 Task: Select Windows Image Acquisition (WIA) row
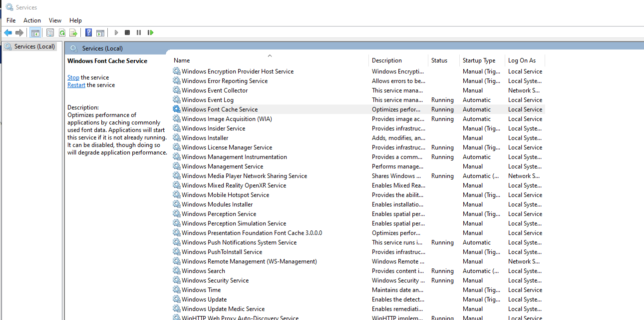pyautogui.click(x=358, y=119)
